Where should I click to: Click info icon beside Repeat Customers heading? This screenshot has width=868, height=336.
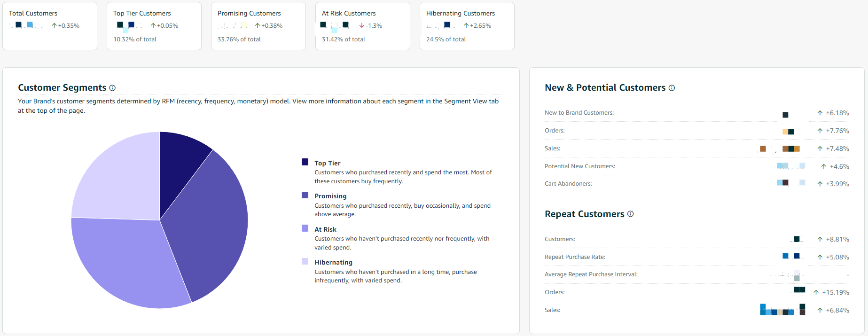(x=630, y=214)
